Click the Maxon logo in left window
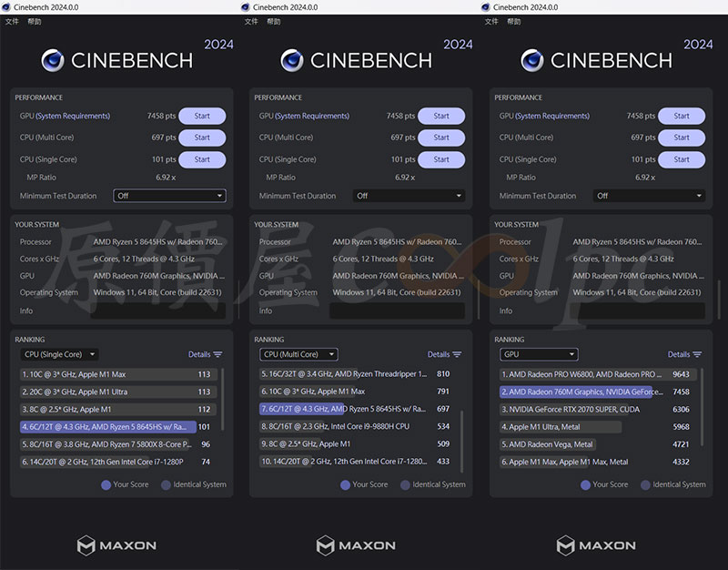This screenshot has width=728, height=570. click(116, 545)
